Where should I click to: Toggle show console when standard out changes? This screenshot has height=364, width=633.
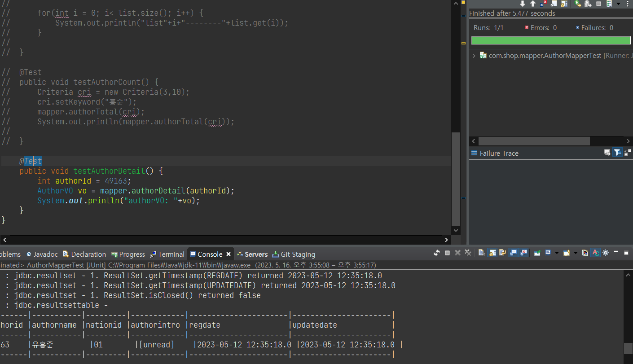tap(513, 253)
